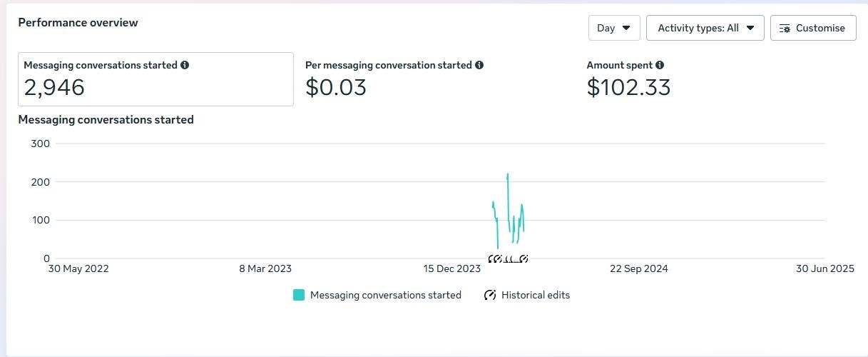Screen dimensions: 868x357
Task: Click the Messaging conversations started legend label
Action: 386,295
